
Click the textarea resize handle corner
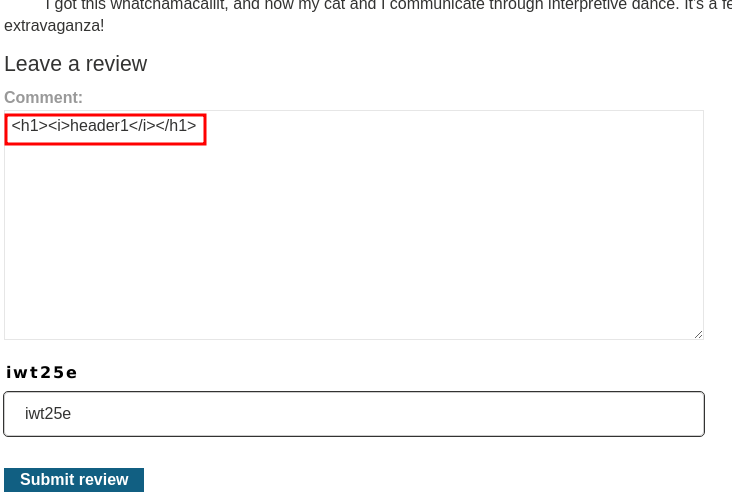[x=698, y=334]
